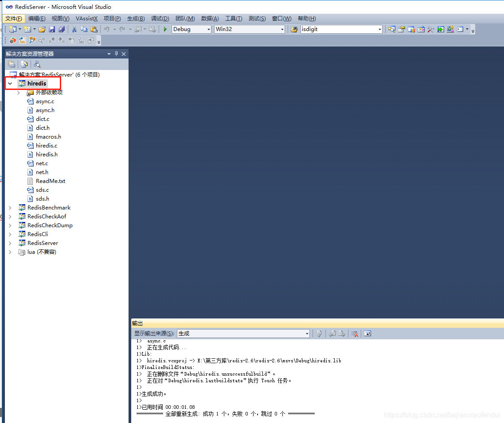Image resolution: width=504 pixels, height=423 pixels.
Task: Click the Open File folder icon
Action: click(x=42, y=29)
